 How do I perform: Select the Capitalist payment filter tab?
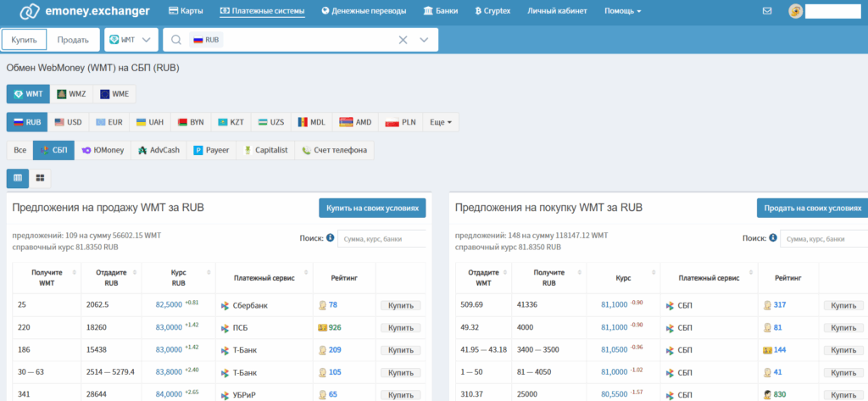coord(265,150)
